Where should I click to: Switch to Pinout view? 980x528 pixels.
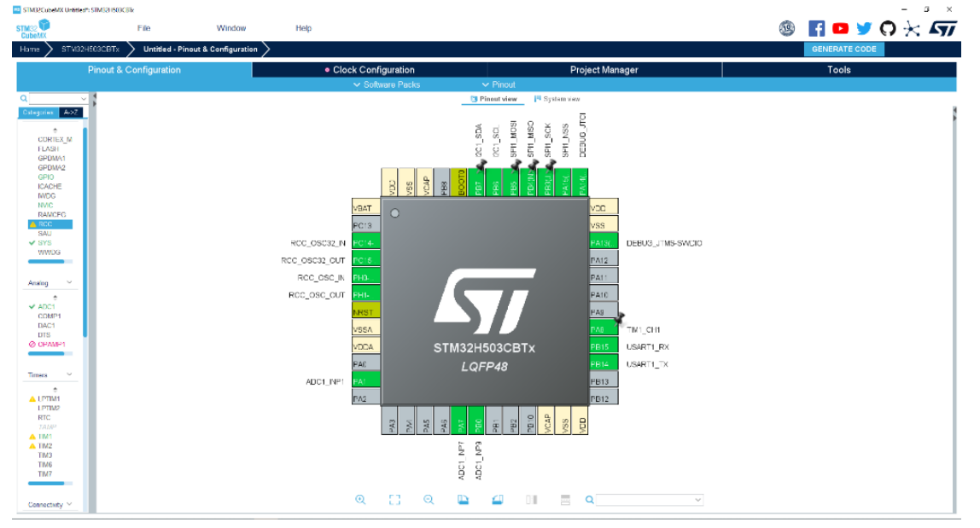coord(493,99)
